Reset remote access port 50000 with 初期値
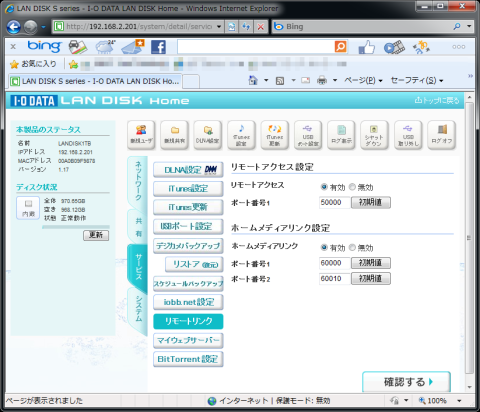Screen dimensions: 480x412 pos(371,202)
